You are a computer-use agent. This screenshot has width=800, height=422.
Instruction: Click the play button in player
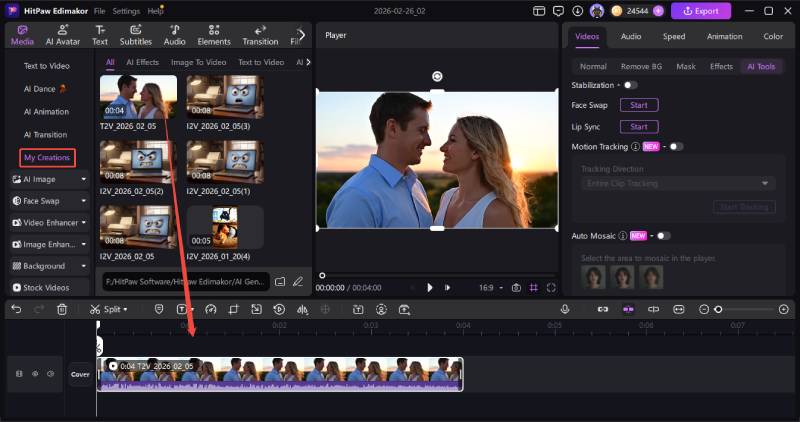pyautogui.click(x=430, y=287)
